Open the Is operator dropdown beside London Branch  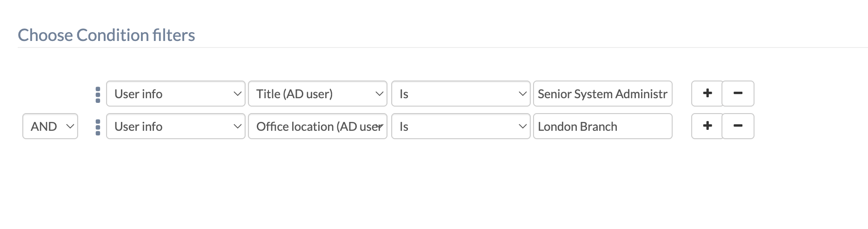pos(460,127)
